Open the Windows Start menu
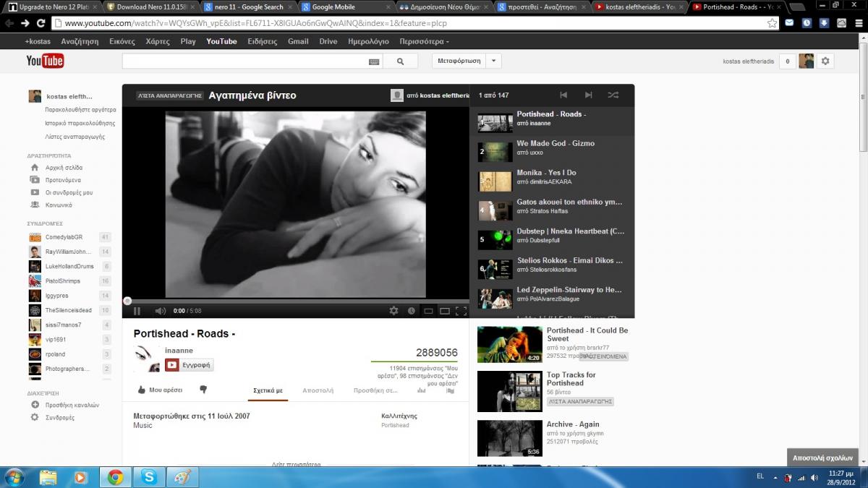This screenshot has height=488, width=868. point(14,477)
